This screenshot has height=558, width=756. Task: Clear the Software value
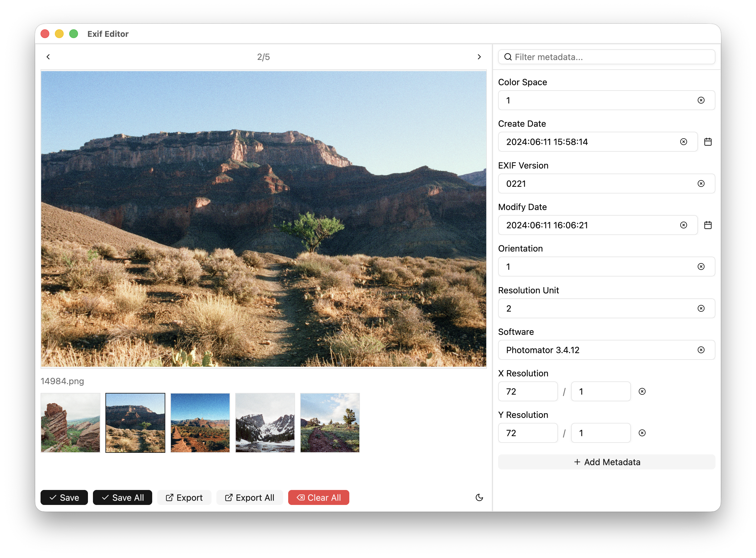[701, 350]
